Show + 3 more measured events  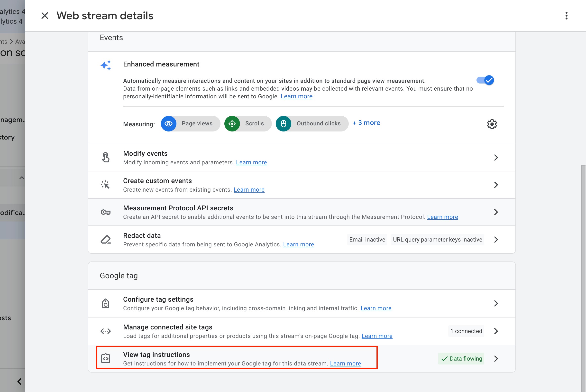(366, 123)
